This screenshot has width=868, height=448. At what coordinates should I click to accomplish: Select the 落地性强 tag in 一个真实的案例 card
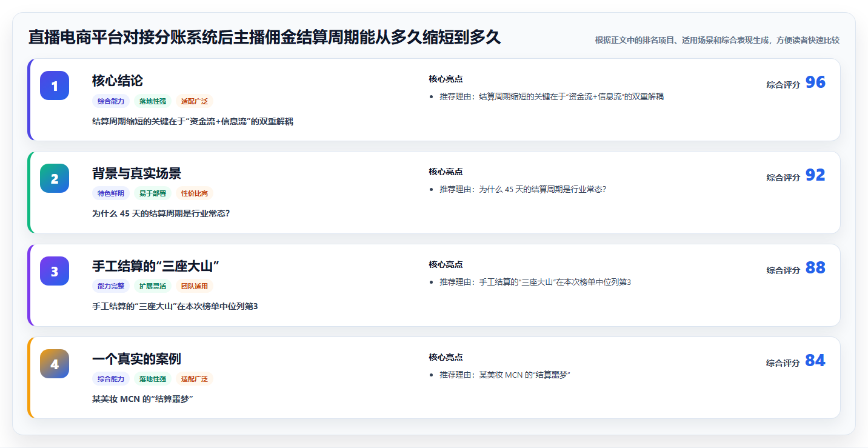(153, 379)
